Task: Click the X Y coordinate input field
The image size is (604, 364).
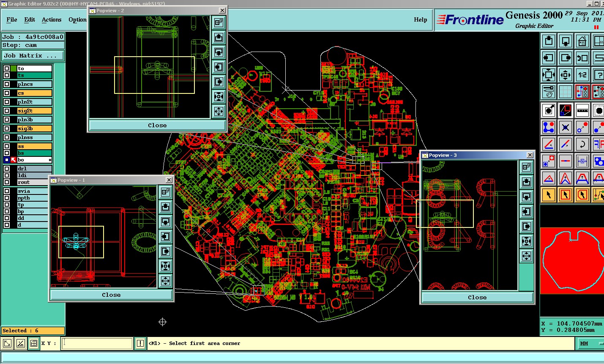Action: click(97, 343)
